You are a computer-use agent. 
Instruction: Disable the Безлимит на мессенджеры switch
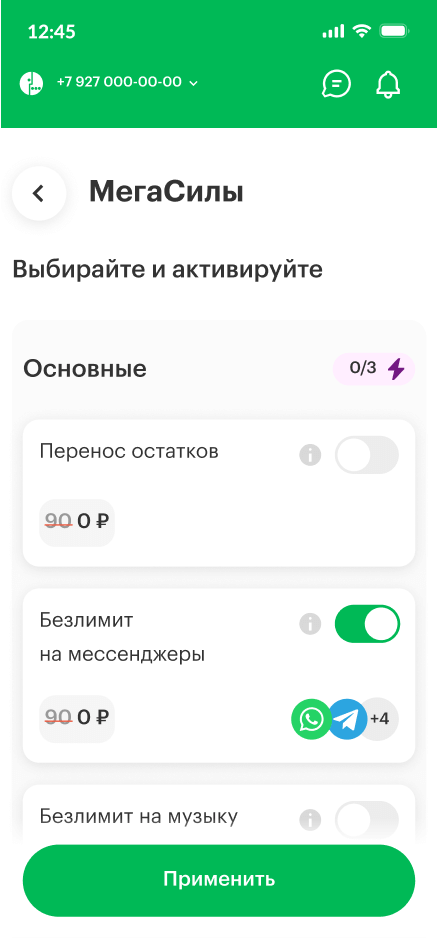(x=366, y=624)
